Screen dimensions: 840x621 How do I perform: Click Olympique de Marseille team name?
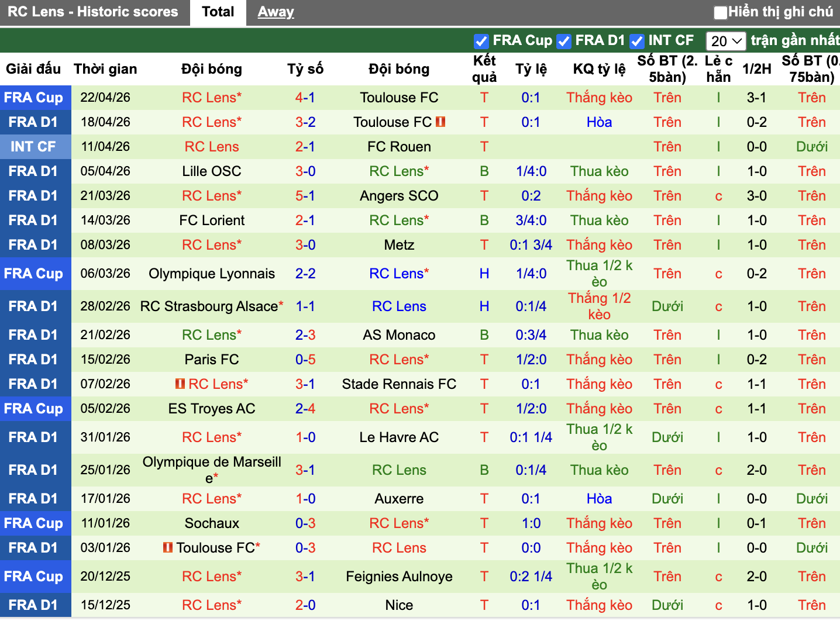[212, 470]
